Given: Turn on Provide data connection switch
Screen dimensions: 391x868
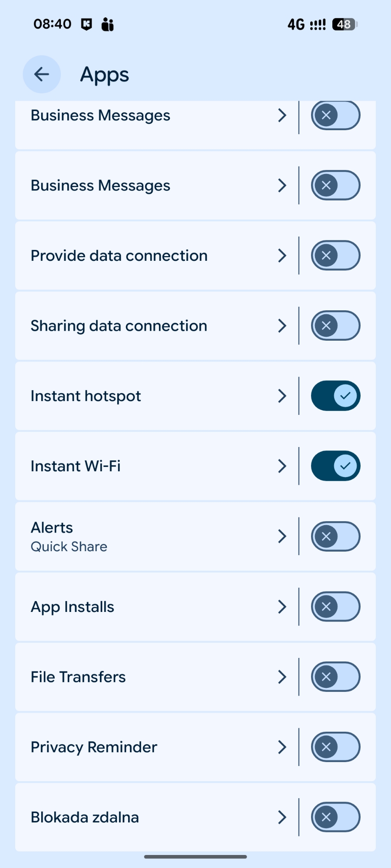Looking at the screenshot, I should pos(335,256).
